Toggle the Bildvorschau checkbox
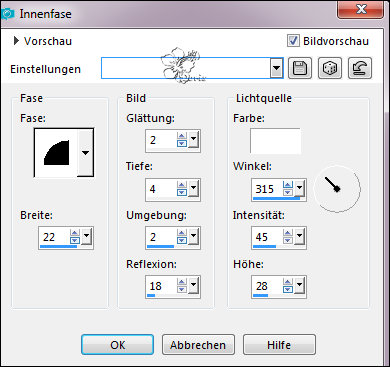Viewport: 390px width, 367px height. pos(293,41)
